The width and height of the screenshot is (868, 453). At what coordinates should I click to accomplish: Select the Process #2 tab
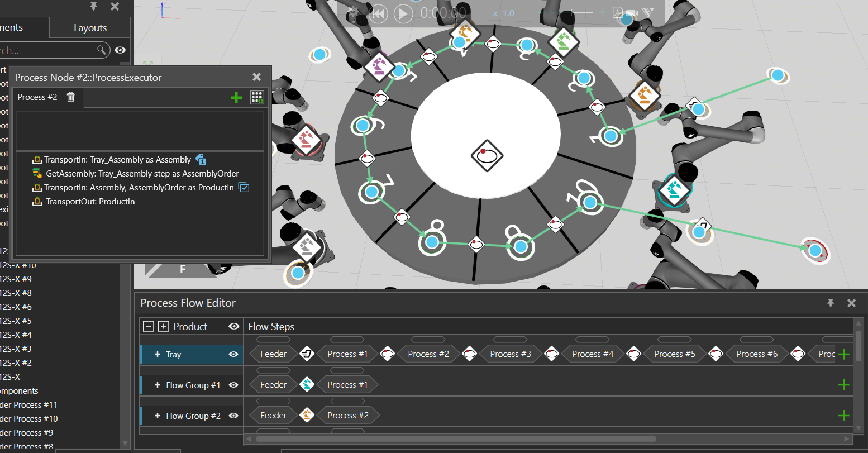(x=37, y=97)
